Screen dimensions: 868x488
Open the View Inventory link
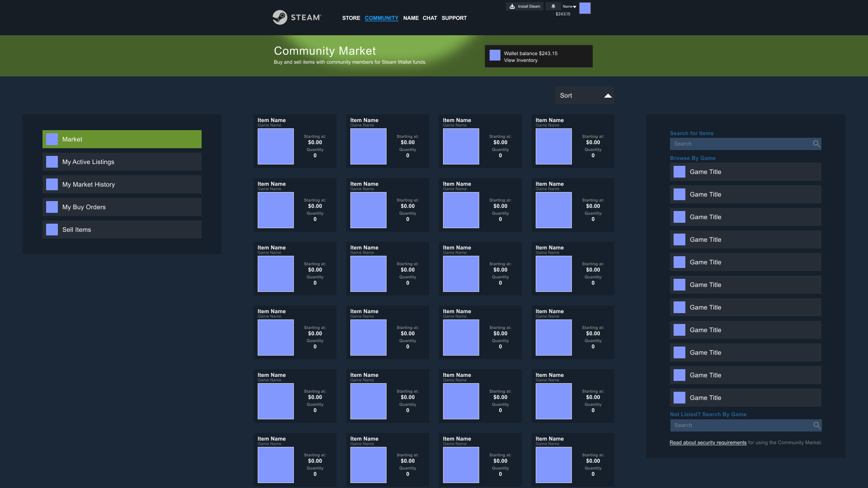(x=520, y=61)
